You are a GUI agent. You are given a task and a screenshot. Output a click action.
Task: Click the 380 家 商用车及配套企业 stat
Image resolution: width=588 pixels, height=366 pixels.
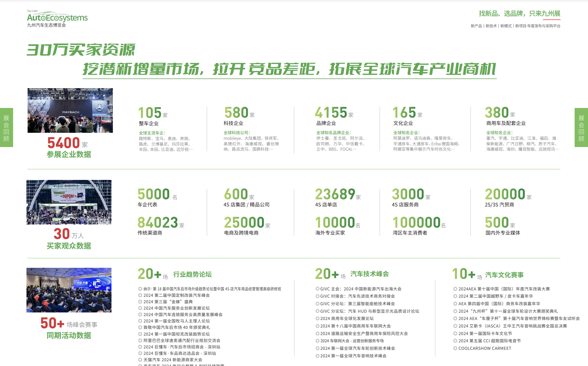pyautogui.click(x=505, y=116)
